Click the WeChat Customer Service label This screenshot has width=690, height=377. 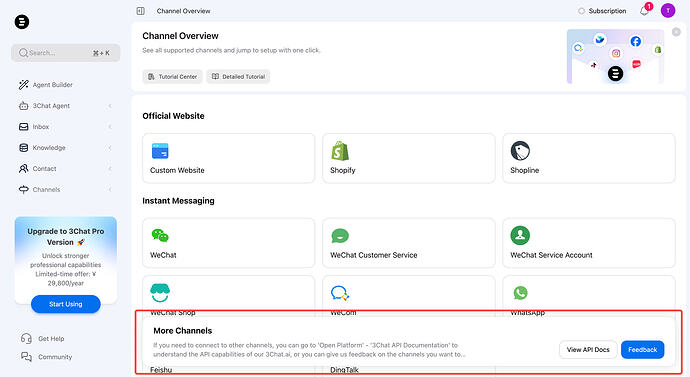click(x=374, y=255)
